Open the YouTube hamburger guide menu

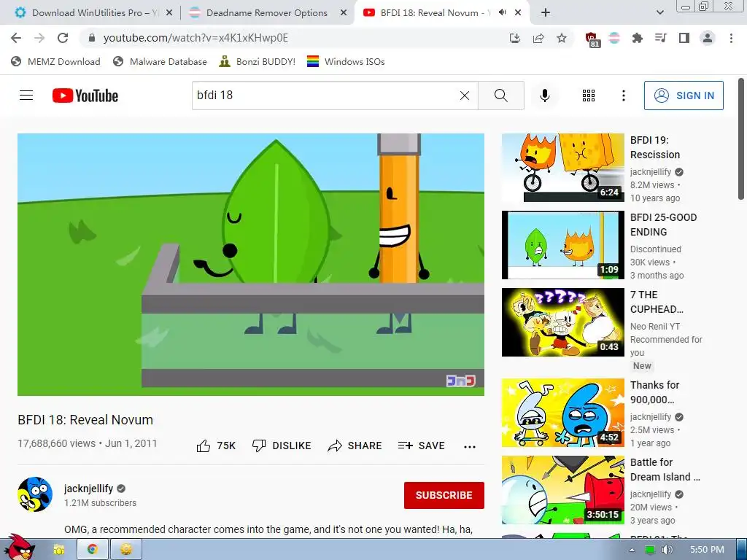pyautogui.click(x=26, y=96)
